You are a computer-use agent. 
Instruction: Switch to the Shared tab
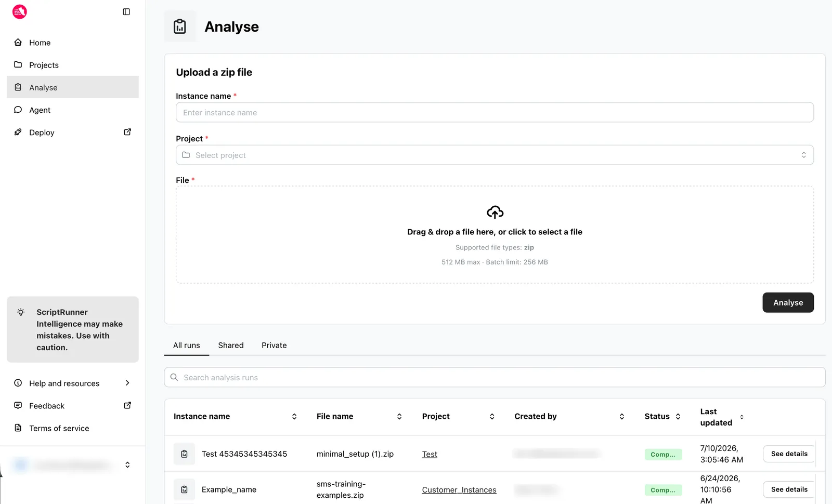[231, 346]
